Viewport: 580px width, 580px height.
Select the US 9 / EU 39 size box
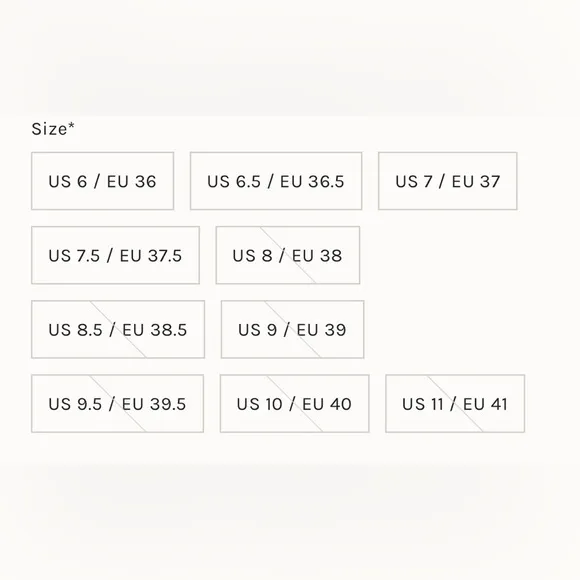293,329
